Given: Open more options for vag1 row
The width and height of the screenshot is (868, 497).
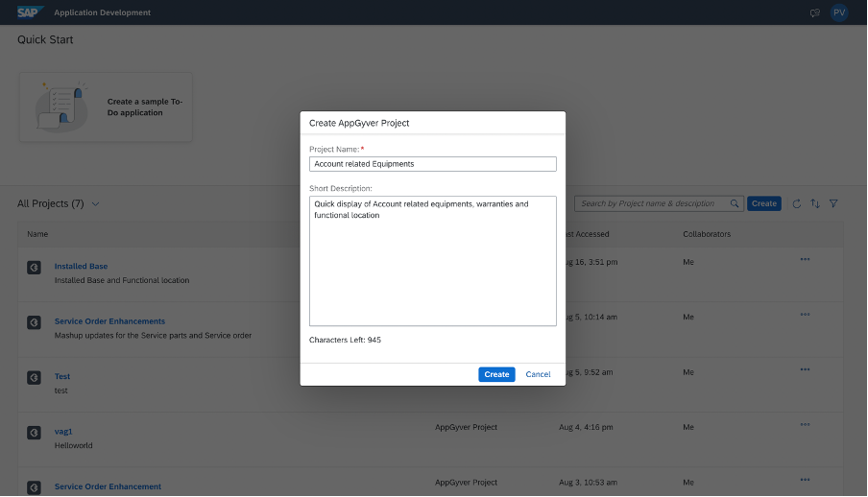Looking at the screenshot, I should pyautogui.click(x=805, y=424).
